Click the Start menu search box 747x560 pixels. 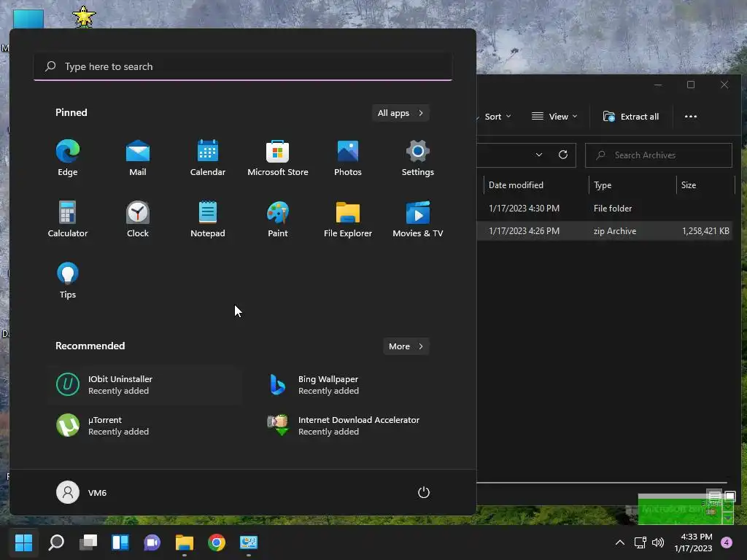click(x=243, y=66)
